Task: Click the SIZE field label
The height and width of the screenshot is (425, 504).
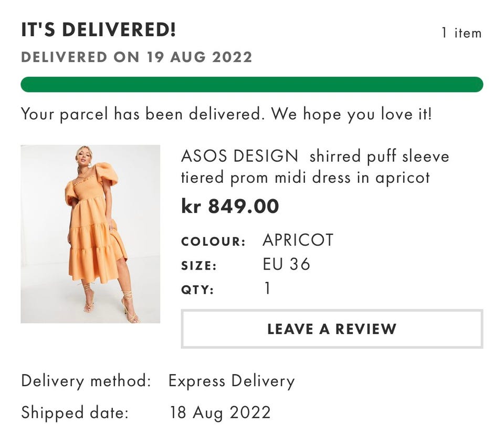Action: point(199,266)
